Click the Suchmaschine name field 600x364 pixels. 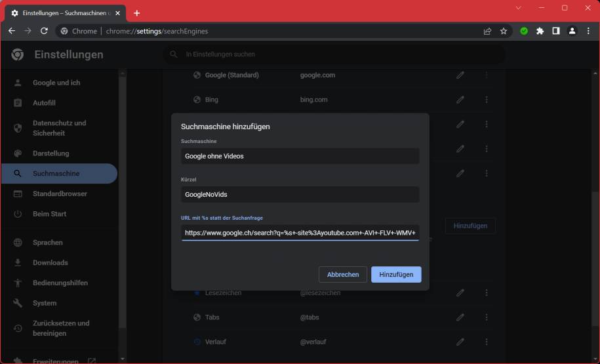pos(300,156)
